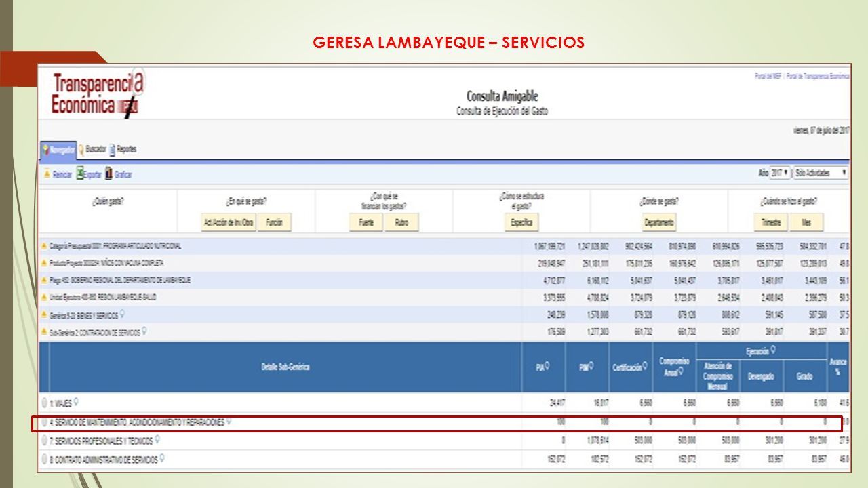The image size is (868, 488).
Task: Click the Devengado column header
Action: coord(761,376)
